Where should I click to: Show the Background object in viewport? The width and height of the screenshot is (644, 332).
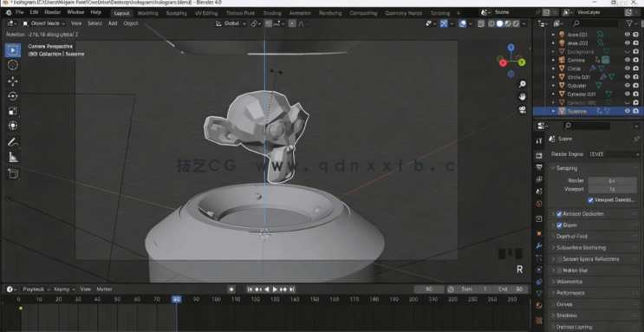click(x=628, y=52)
